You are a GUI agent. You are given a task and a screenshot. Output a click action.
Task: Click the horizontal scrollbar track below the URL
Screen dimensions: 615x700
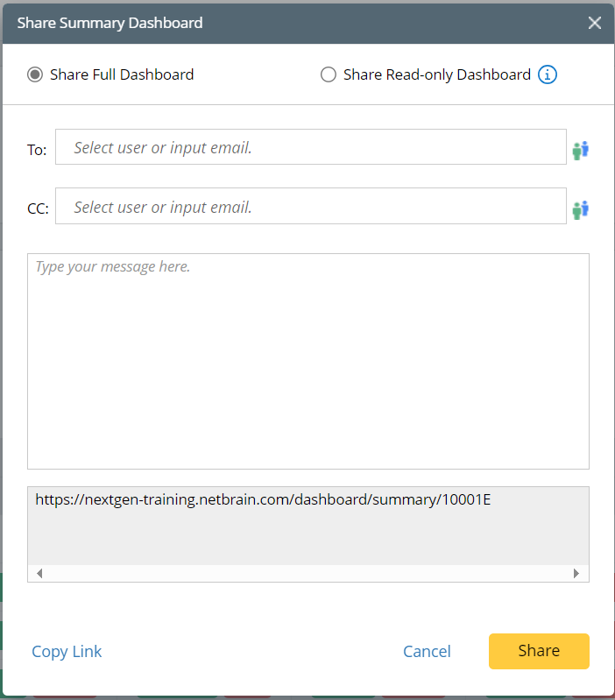[x=307, y=573]
